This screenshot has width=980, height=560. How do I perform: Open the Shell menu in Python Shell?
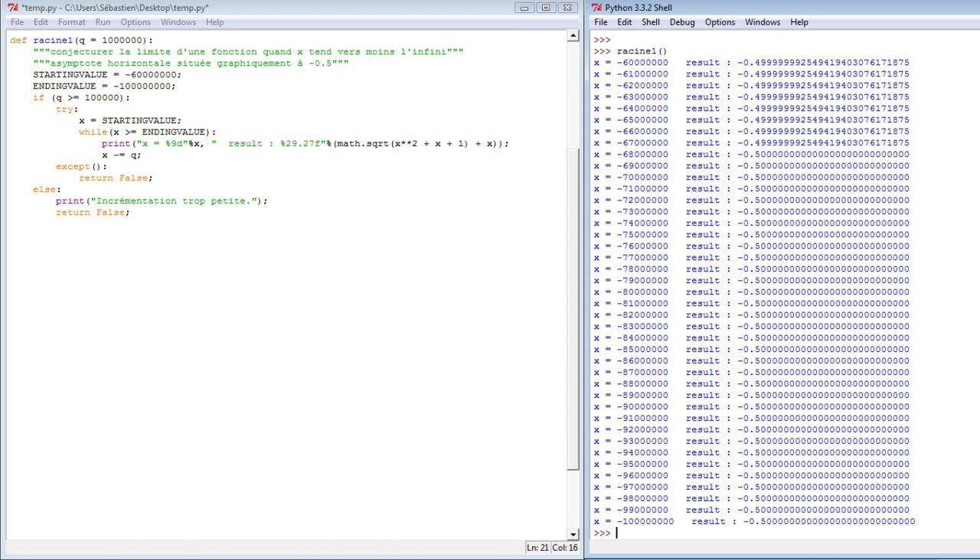tap(651, 22)
